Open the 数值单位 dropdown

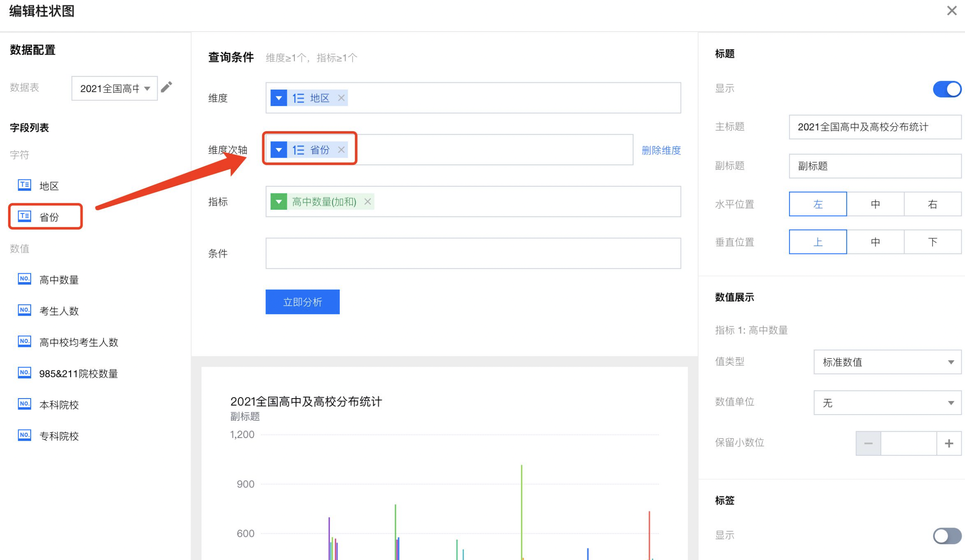[x=887, y=403]
